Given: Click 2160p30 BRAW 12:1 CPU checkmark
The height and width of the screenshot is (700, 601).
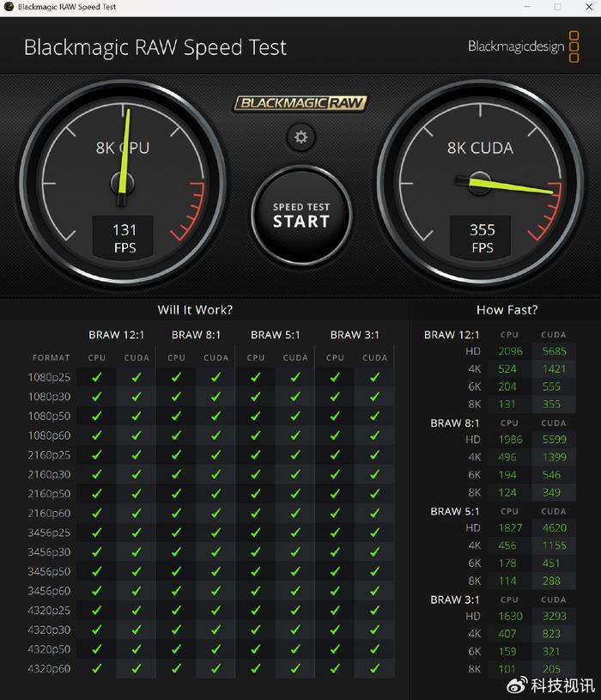Looking at the screenshot, I should [x=97, y=475].
